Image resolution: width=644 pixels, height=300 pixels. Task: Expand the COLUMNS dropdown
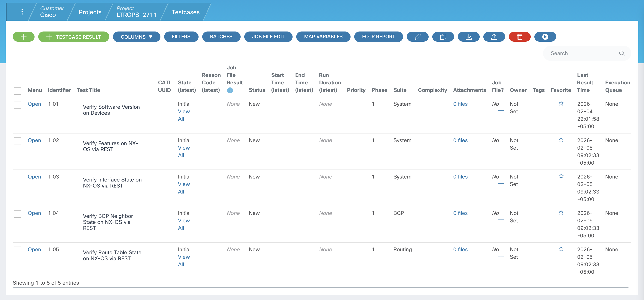136,37
